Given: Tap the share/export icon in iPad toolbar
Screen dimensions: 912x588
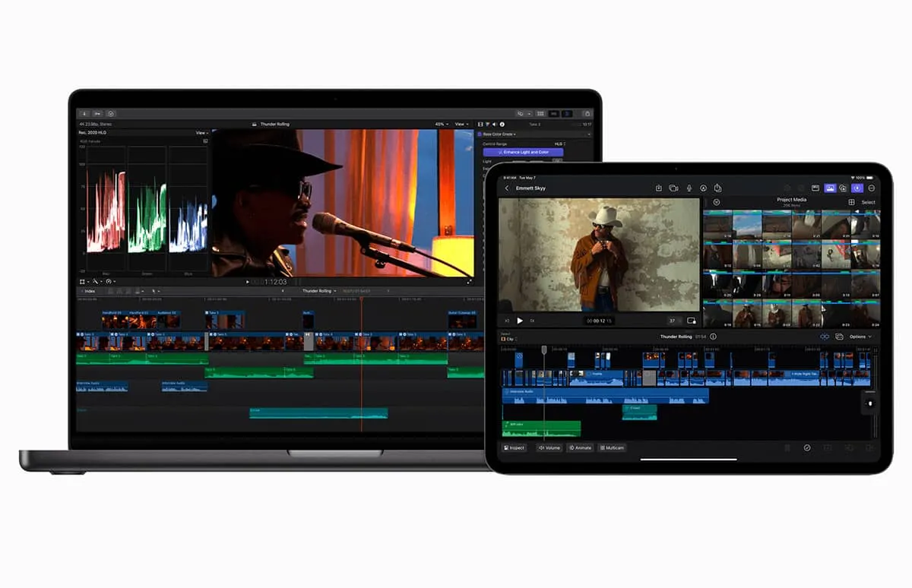Looking at the screenshot, I should tap(717, 188).
